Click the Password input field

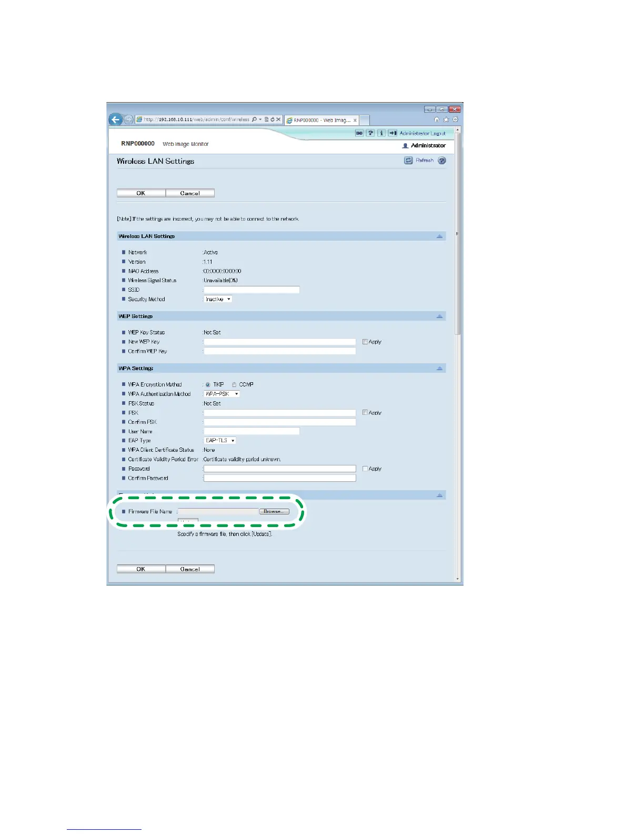coord(280,469)
